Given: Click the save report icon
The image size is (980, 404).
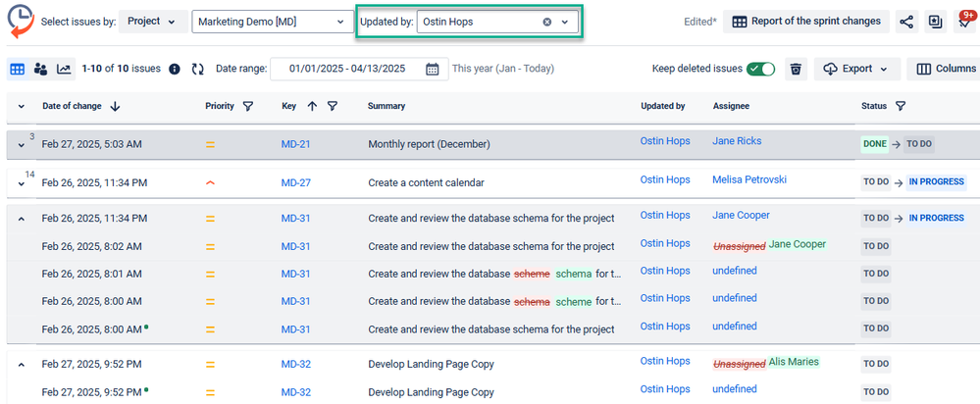Looking at the screenshot, I should (x=935, y=22).
